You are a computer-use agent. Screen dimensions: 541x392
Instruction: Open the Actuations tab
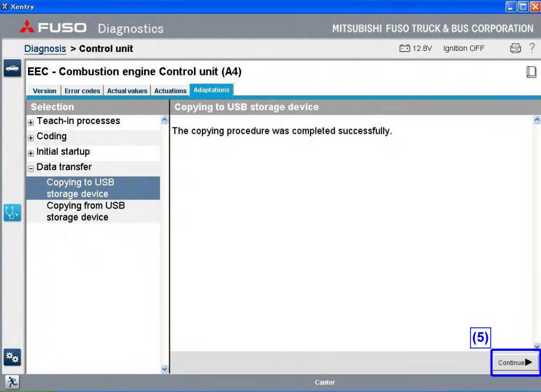(x=170, y=91)
